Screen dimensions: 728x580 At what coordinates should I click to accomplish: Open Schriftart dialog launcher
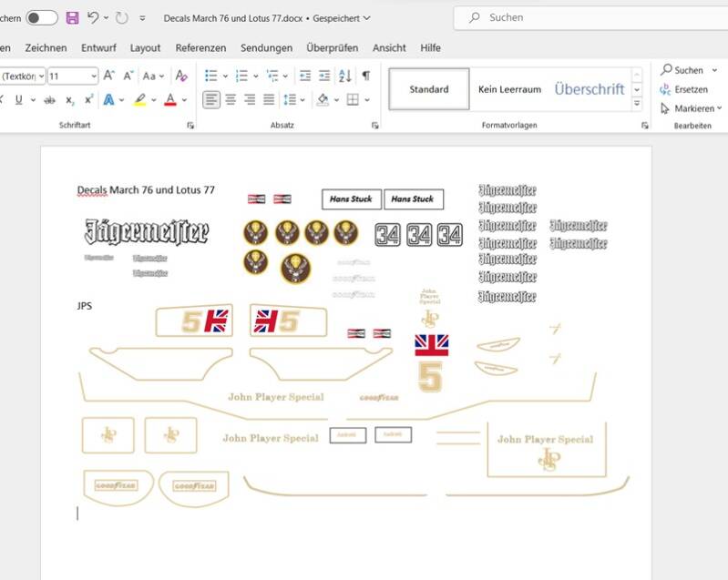190,126
